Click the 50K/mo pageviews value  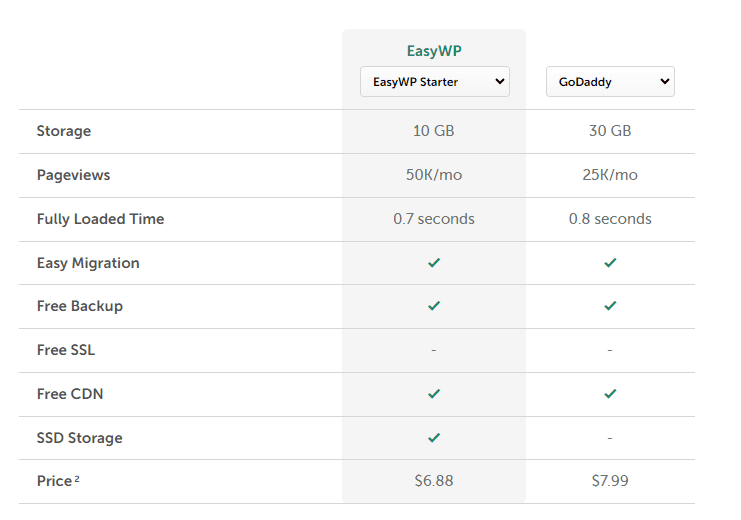[434, 175]
